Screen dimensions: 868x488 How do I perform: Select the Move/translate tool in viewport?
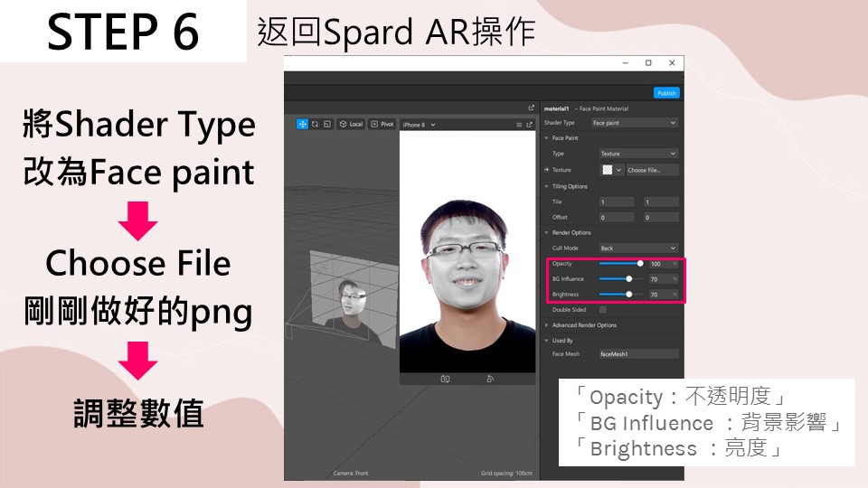coord(302,125)
